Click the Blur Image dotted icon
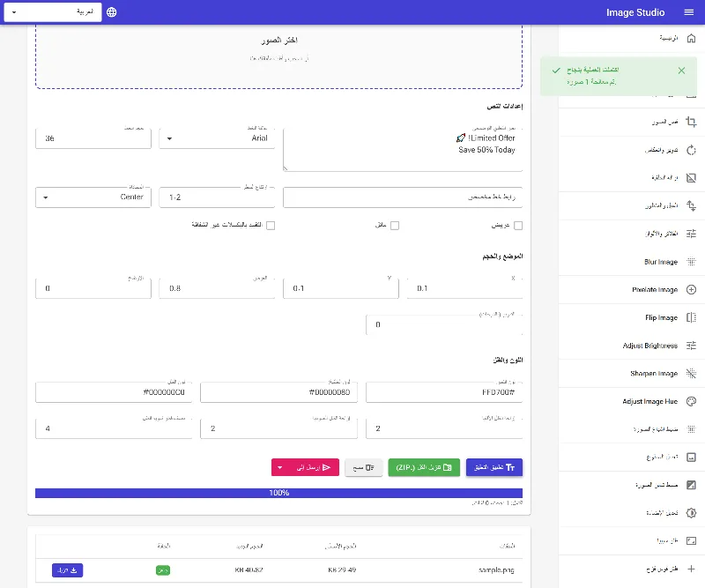This screenshot has width=705, height=588. click(x=691, y=262)
